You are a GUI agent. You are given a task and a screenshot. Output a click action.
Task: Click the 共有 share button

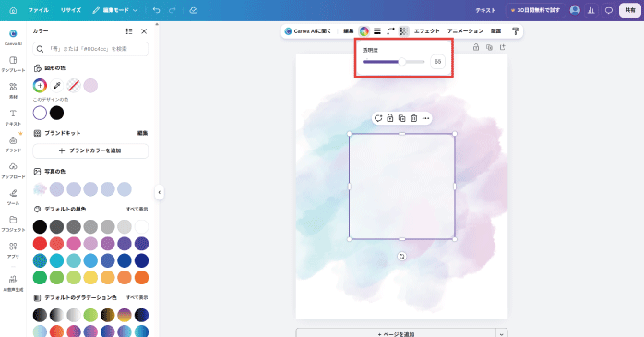tap(630, 10)
